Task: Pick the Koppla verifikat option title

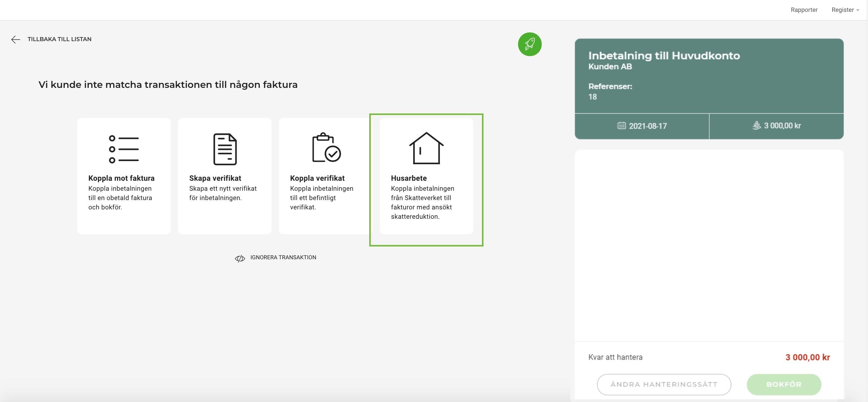Action: (317, 178)
